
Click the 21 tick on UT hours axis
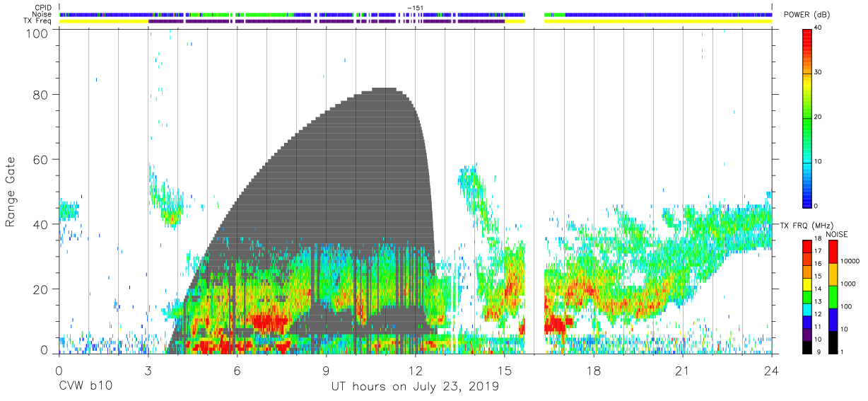point(683,370)
